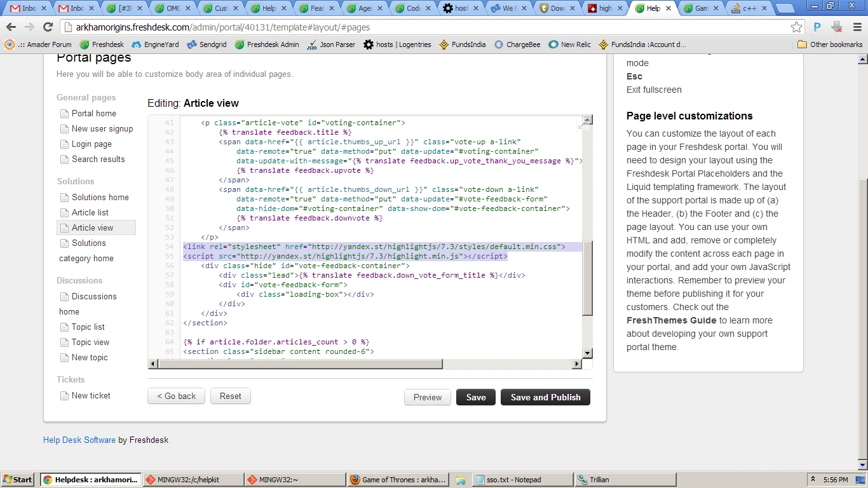Switch to the hosts browser tab
The width and height of the screenshot is (868, 488).
[x=460, y=8]
